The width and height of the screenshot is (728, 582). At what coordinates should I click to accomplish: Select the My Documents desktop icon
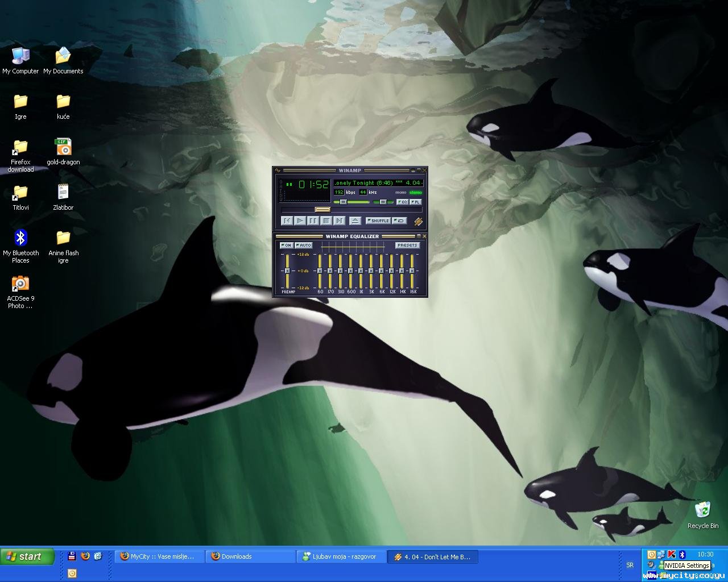pos(63,61)
